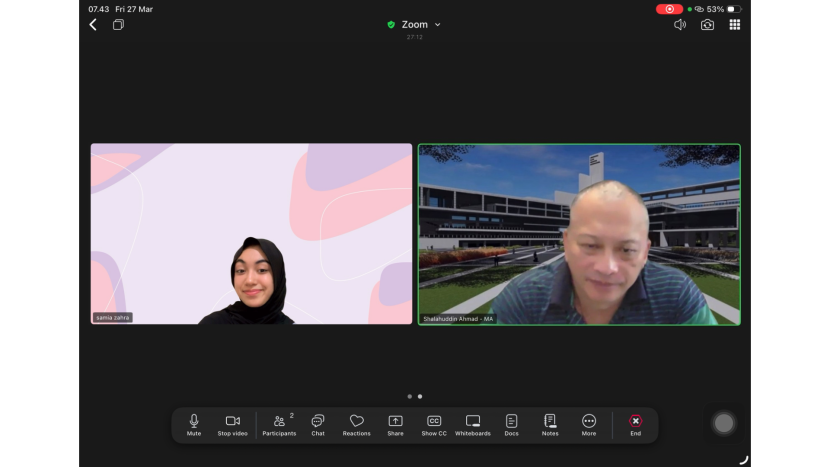Mute the microphone
Image resolution: width=830 pixels, height=467 pixels.
[x=194, y=424]
